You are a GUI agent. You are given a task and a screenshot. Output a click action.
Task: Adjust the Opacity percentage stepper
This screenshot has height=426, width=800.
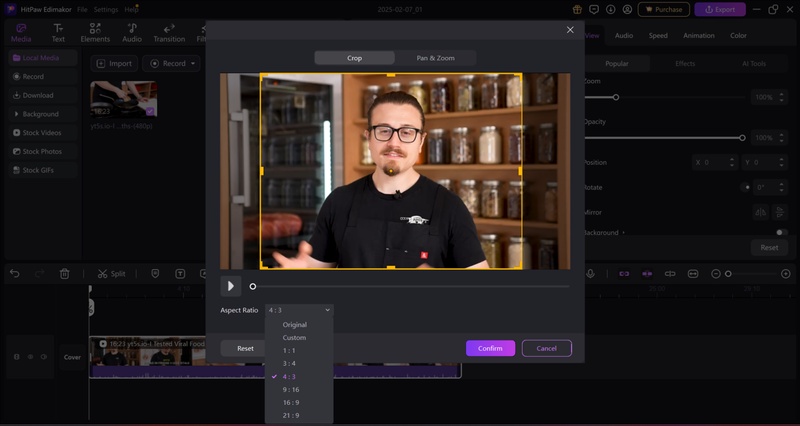click(781, 138)
